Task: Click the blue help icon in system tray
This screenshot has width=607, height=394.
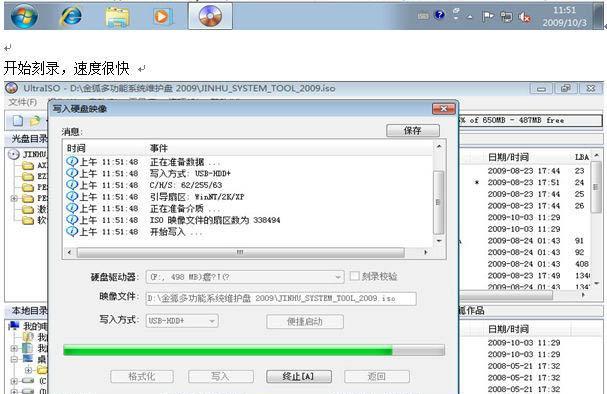Action: point(440,15)
